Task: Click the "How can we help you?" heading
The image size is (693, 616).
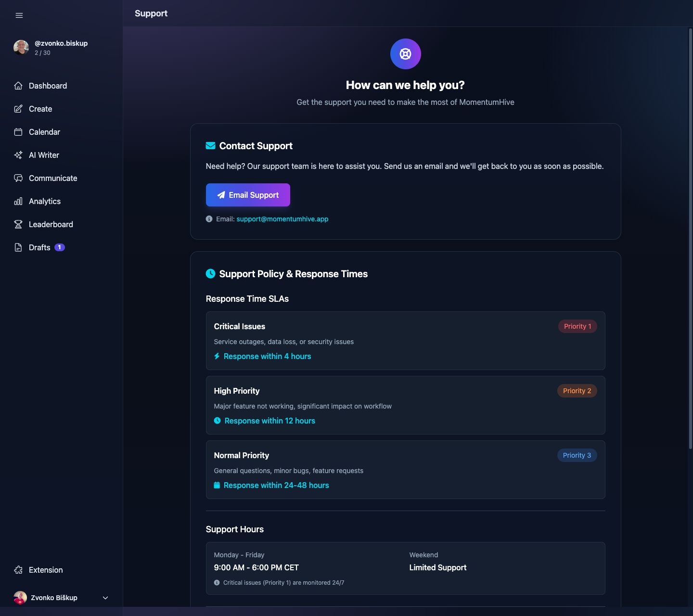Action: (x=405, y=85)
